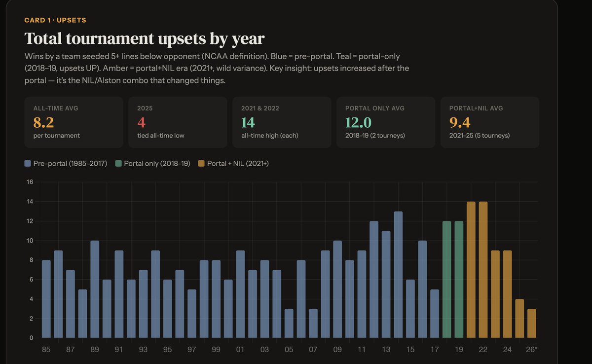
Task: Click the blue bar for year 99
Action: pos(216,299)
